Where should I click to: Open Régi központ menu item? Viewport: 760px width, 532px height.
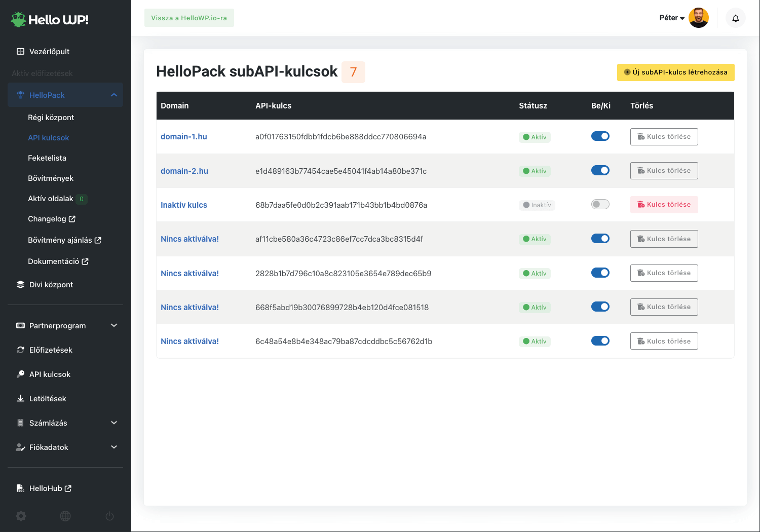[51, 117]
